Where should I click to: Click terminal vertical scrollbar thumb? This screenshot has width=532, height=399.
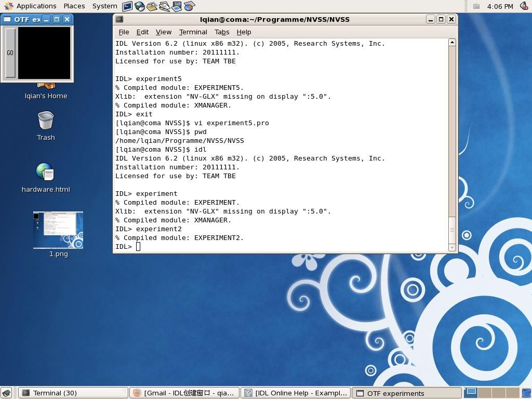click(452, 230)
